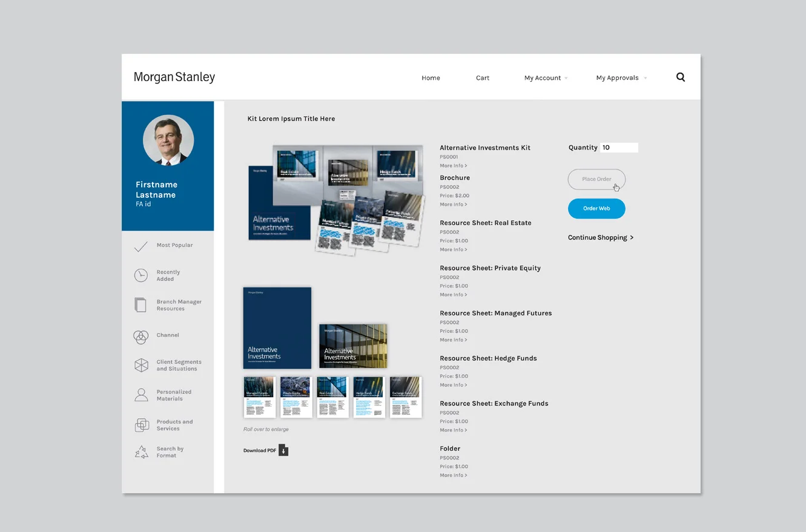Expand More Info under Folder
806x532 pixels.
pyautogui.click(x=454, y=476)
